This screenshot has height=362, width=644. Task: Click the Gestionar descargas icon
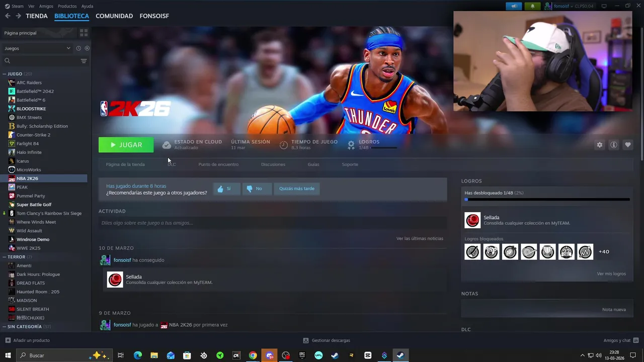(x=305, y=340)
